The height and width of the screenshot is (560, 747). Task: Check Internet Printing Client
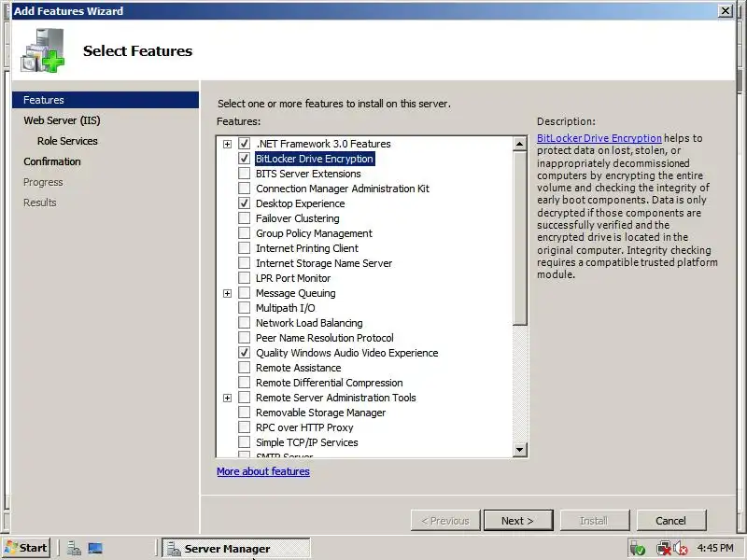pyautogui.click(x=244, y=248)
